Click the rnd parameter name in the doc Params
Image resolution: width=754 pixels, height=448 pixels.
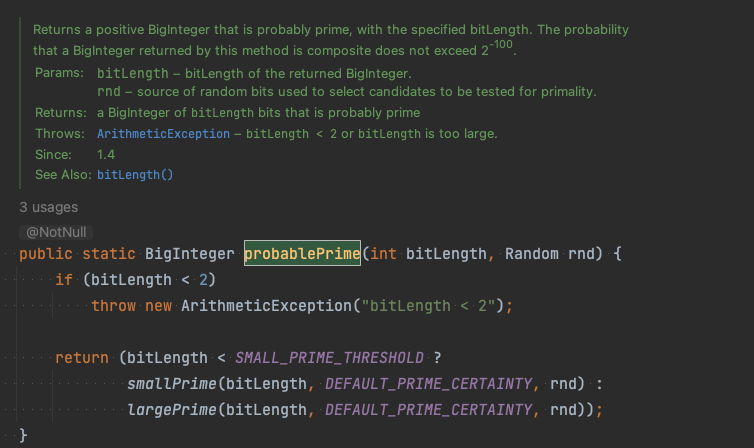click(x=109, y=91)
